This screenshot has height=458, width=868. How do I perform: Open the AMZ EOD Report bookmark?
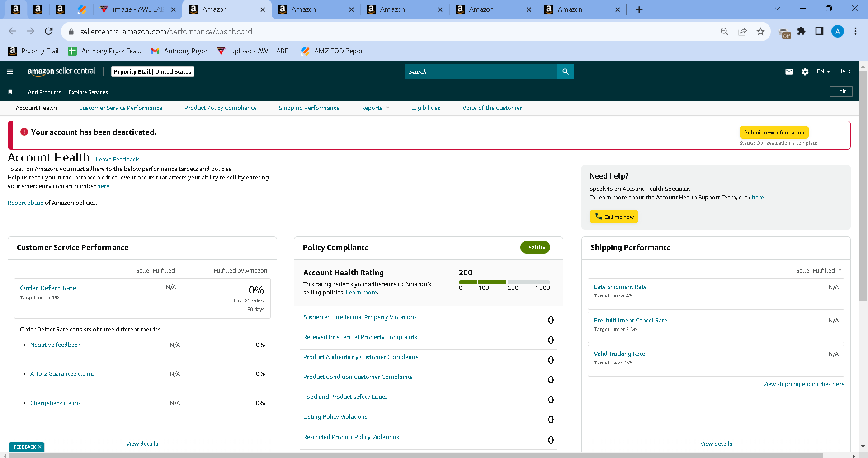[333, 51]
